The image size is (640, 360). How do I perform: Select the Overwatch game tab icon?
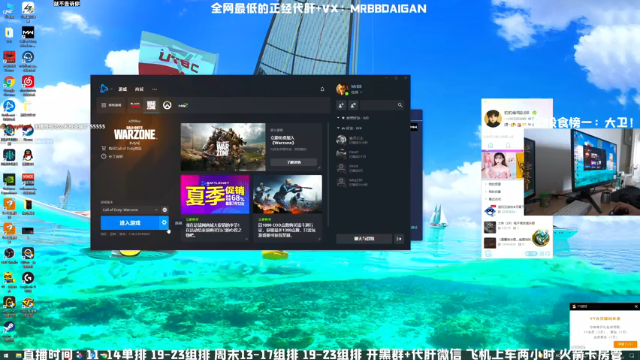[x=167, y=105]
